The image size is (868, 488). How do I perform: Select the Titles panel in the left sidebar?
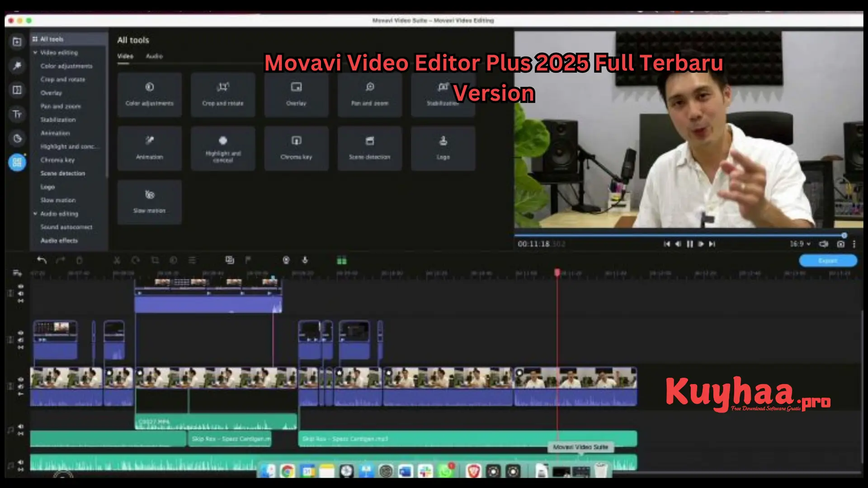17,114
